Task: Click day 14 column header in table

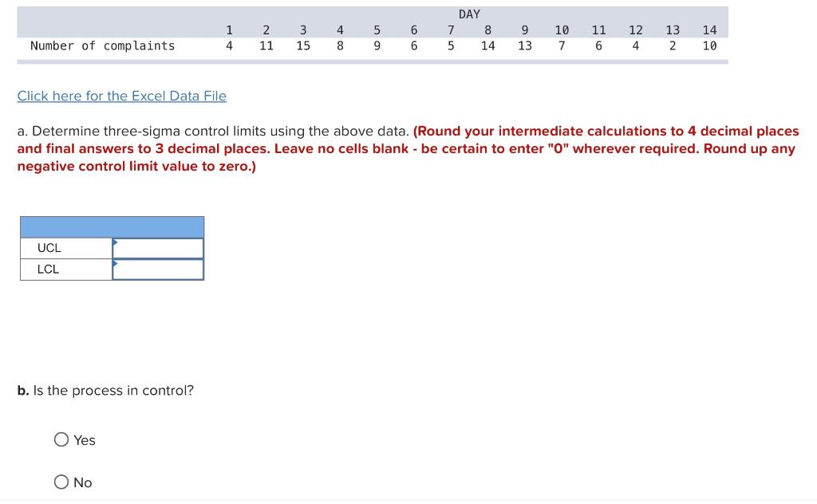Action: 710,30
